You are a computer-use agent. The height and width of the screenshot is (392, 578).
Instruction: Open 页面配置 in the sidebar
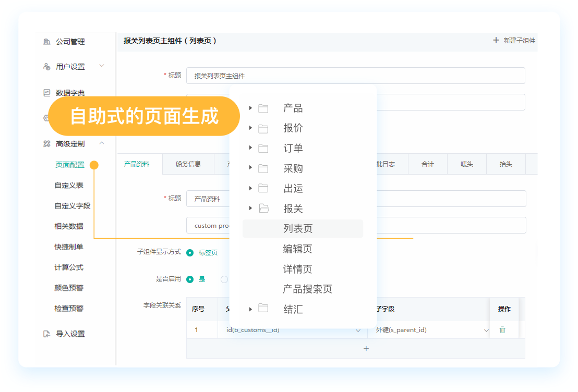tap(70, 165)
